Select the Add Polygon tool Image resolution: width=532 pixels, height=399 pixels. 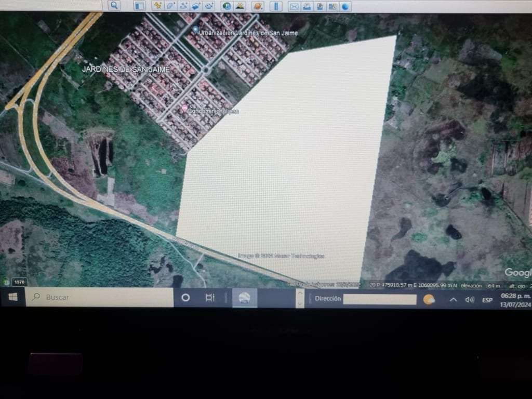point(170,5)
